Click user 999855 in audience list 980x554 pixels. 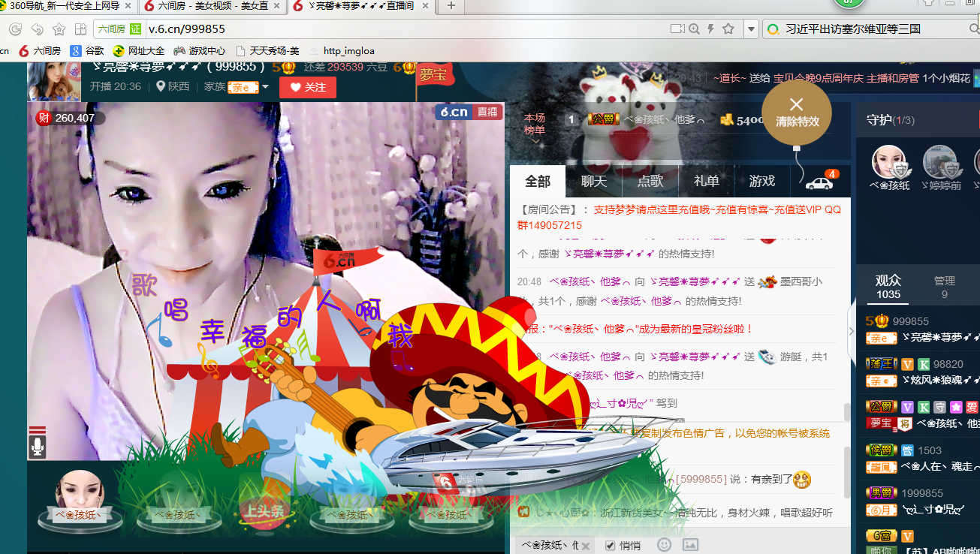click(910, 321)
